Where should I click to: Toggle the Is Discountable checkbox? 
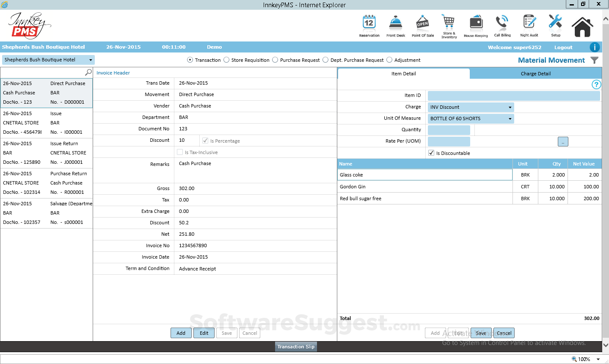pos(431,153)
